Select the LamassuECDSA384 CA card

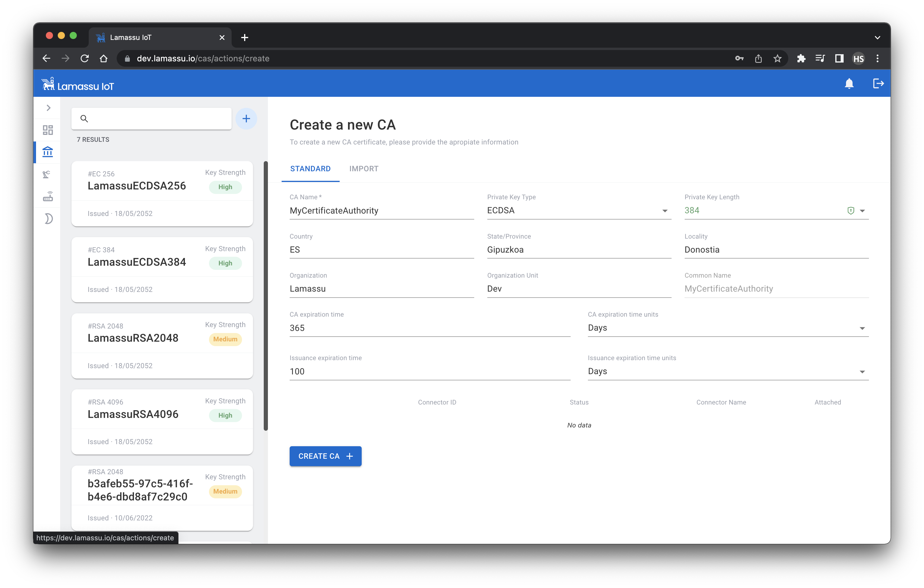pyautogui.click(x=162, y=270)
